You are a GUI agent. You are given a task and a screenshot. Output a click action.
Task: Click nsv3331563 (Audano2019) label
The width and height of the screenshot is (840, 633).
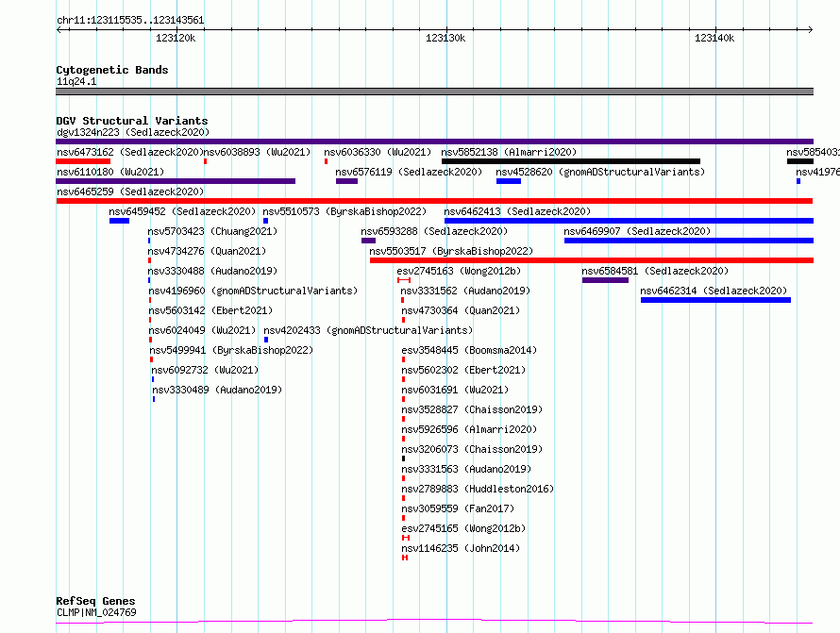point(466,469)
